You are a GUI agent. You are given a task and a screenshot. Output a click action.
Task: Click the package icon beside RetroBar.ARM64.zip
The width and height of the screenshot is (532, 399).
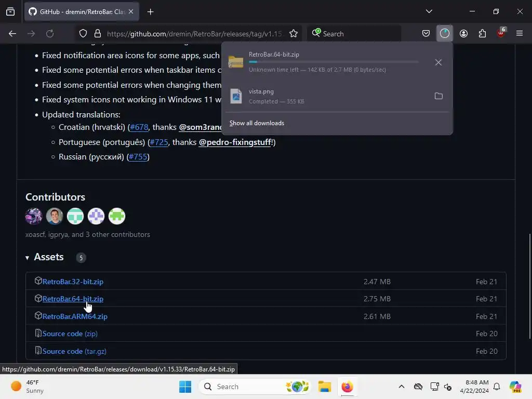38,315
